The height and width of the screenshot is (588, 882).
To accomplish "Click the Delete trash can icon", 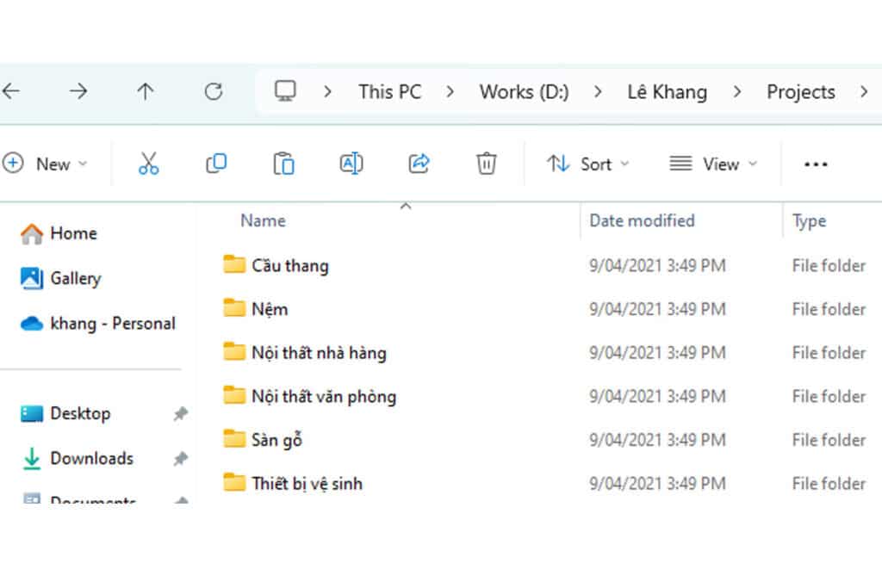I will tap(486, 164).
